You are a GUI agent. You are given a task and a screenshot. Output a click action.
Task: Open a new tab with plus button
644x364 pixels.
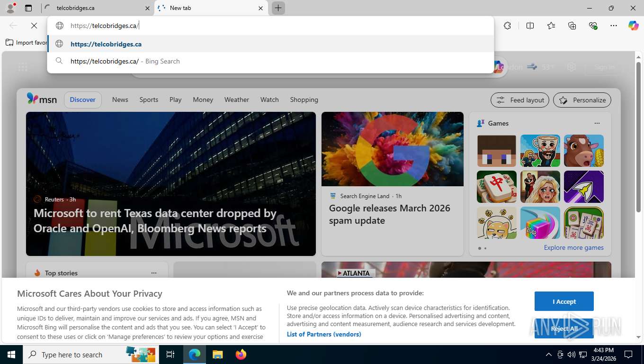click(x=278, y=8)
